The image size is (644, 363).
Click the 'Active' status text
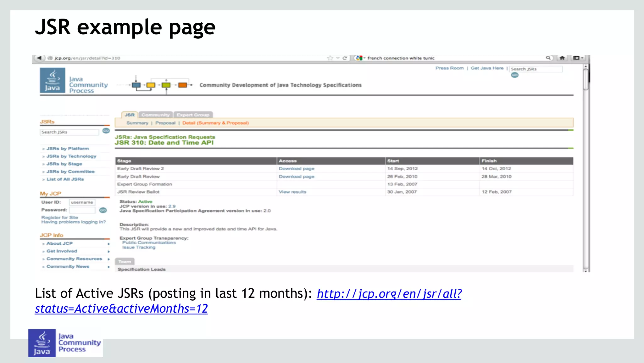click(x=145, y=201)
